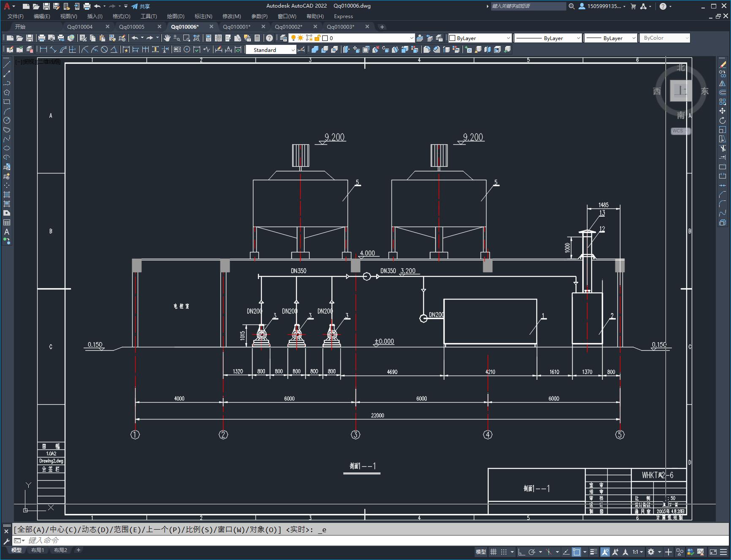The image size is (731, 560).
Task: Add a new layout with plus button
Action: point(78,550)
